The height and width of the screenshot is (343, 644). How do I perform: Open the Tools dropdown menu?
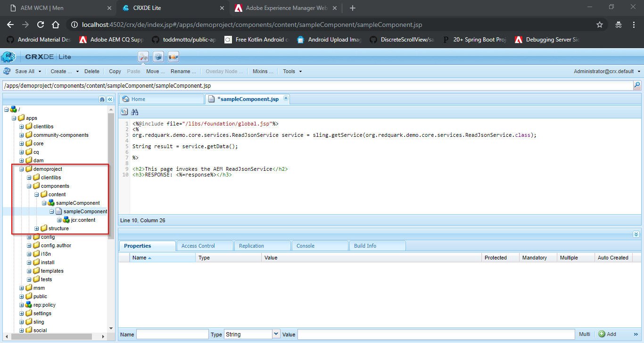coord(292,71)
